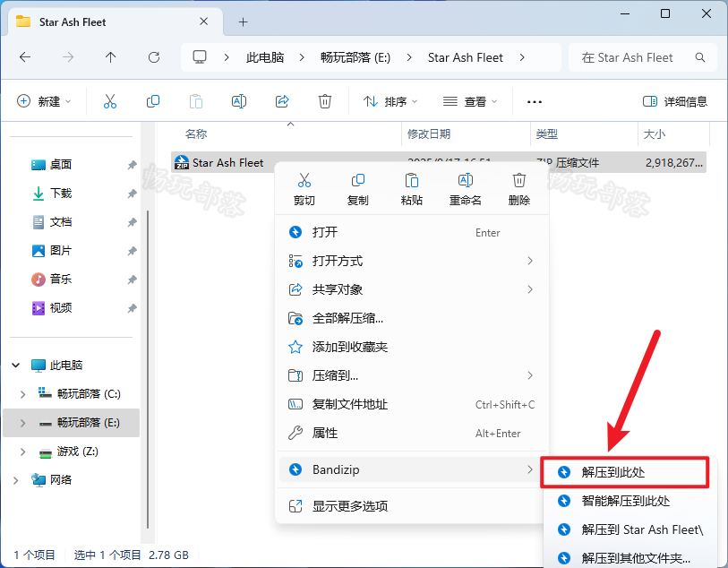Open 图片 in the sidebar
The height and width of the screenshot is (568, 728).
click(x=60, y=251)
